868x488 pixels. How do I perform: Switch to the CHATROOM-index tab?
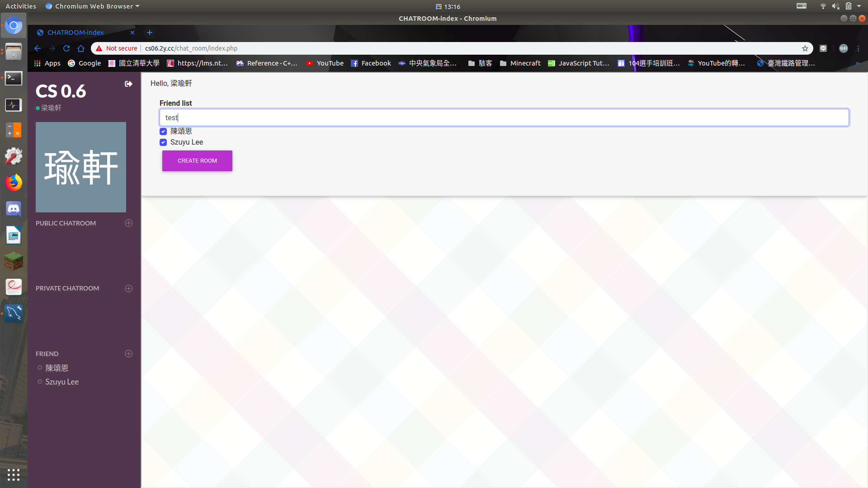75,33
